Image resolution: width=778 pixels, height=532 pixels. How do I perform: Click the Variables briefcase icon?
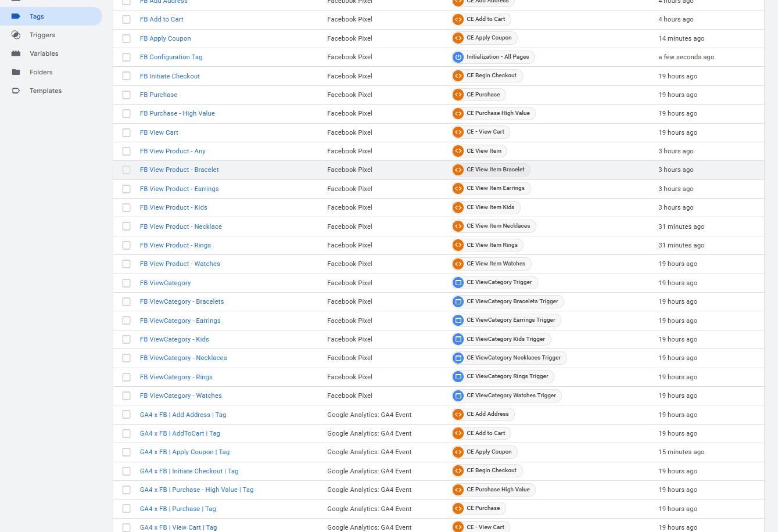click(16, 53)
